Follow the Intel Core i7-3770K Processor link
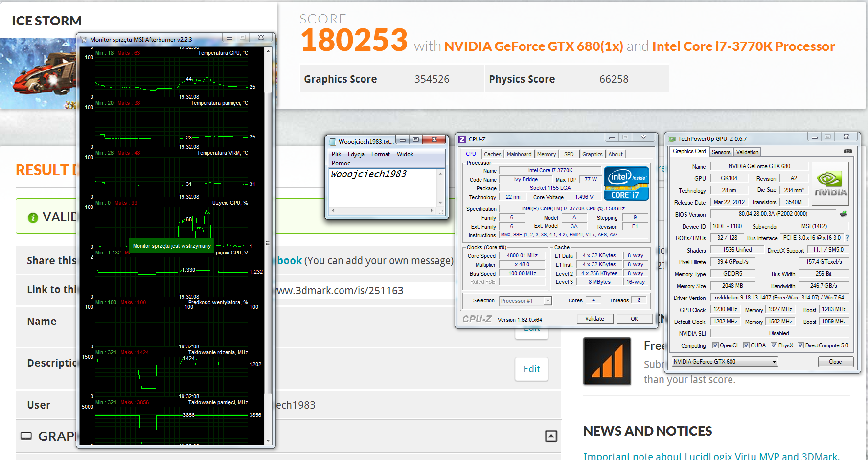The image size is (868, 460). 743,46
